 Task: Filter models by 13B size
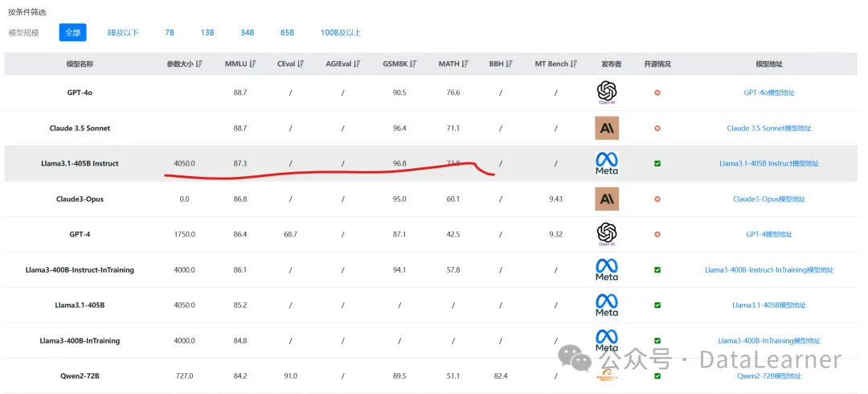click(x=207, y=33)
